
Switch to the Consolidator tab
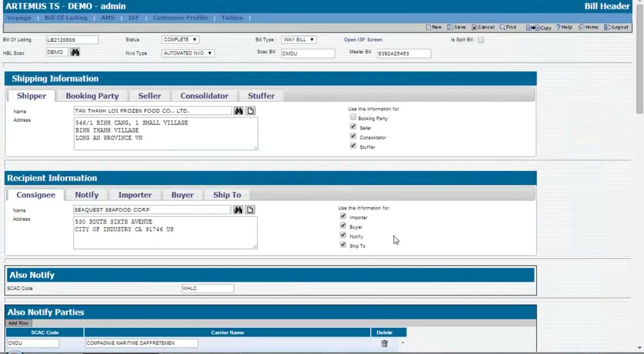(x=204, y=95)
